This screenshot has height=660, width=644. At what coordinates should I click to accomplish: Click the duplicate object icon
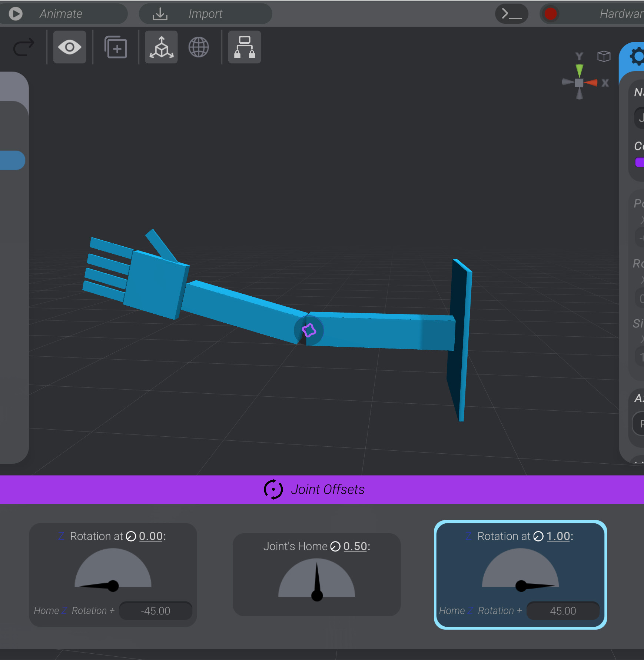point(115,47)
